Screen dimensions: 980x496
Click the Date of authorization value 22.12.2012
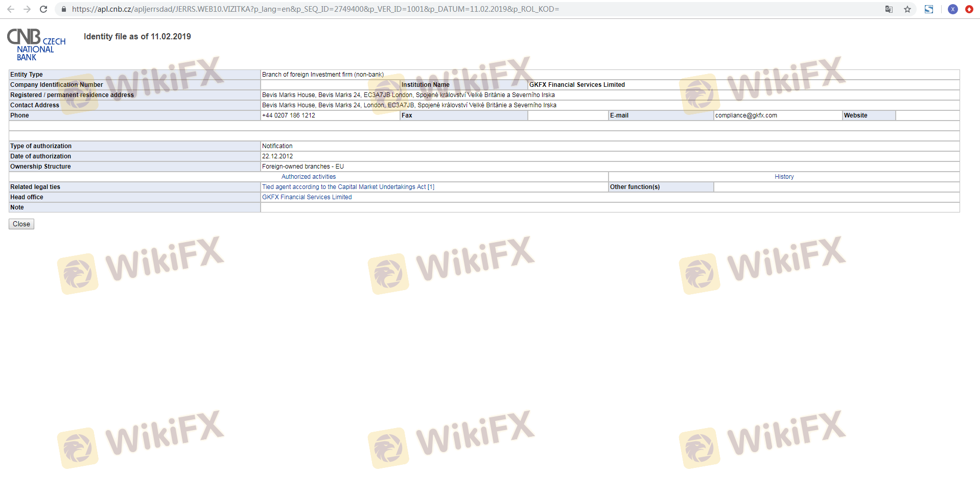coord(277,156)
